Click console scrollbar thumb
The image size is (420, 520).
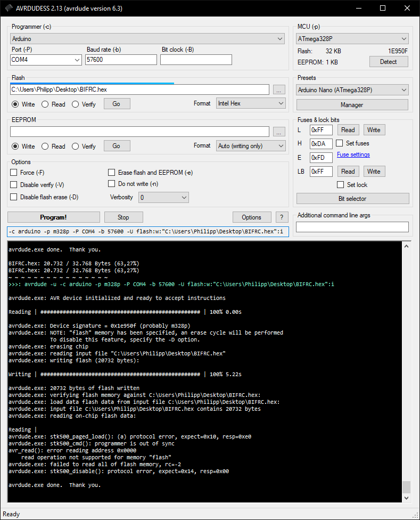coord(406,487)
